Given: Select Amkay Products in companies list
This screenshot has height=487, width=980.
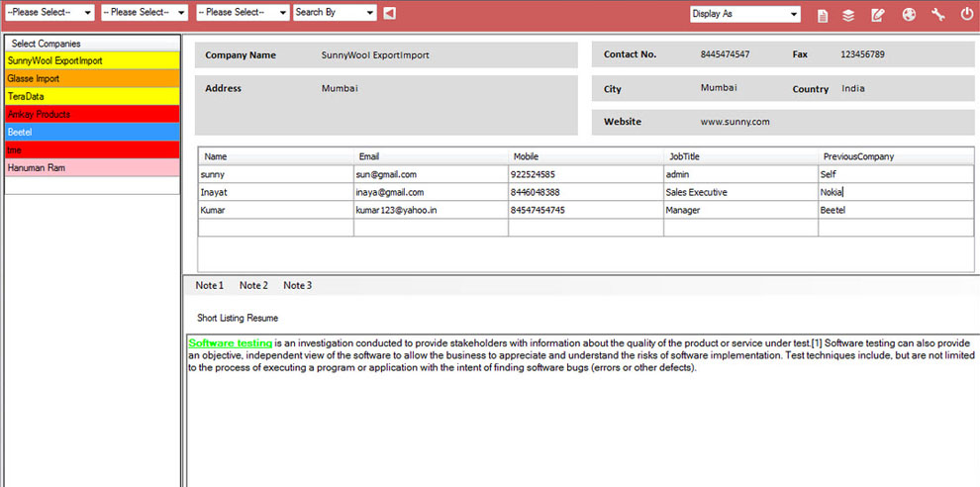Looking at the screenshot, I should pos(92,115).
